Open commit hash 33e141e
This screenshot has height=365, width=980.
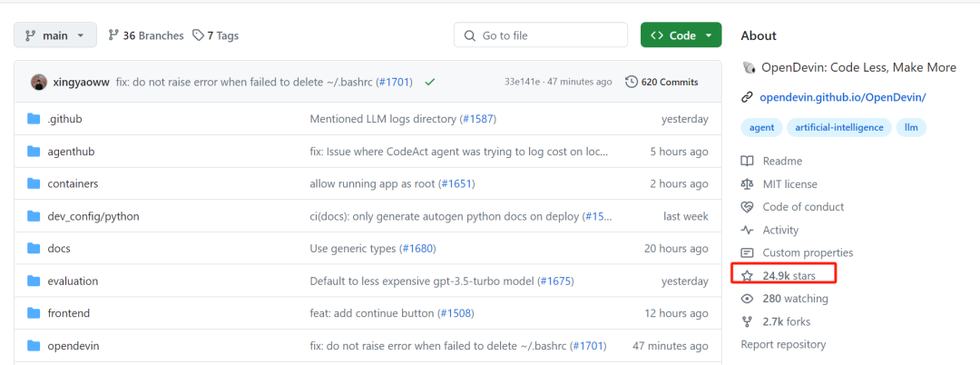pyautogui.click(x=523, y=82)
